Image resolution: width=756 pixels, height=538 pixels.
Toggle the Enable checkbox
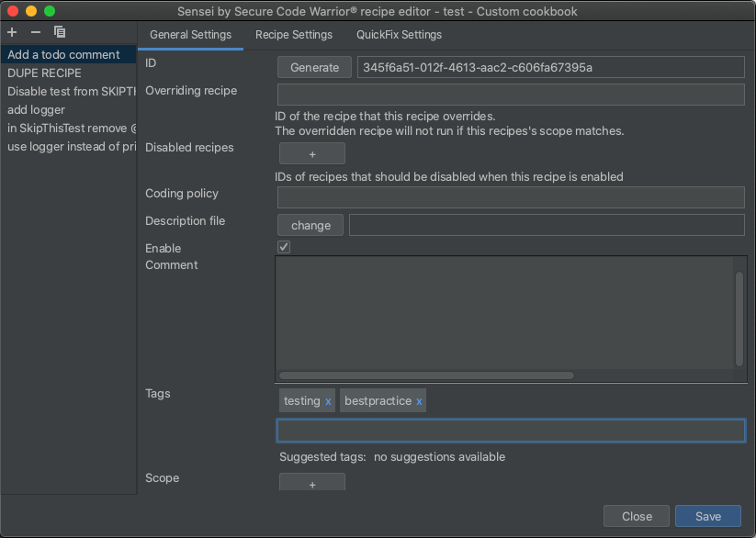284,247
